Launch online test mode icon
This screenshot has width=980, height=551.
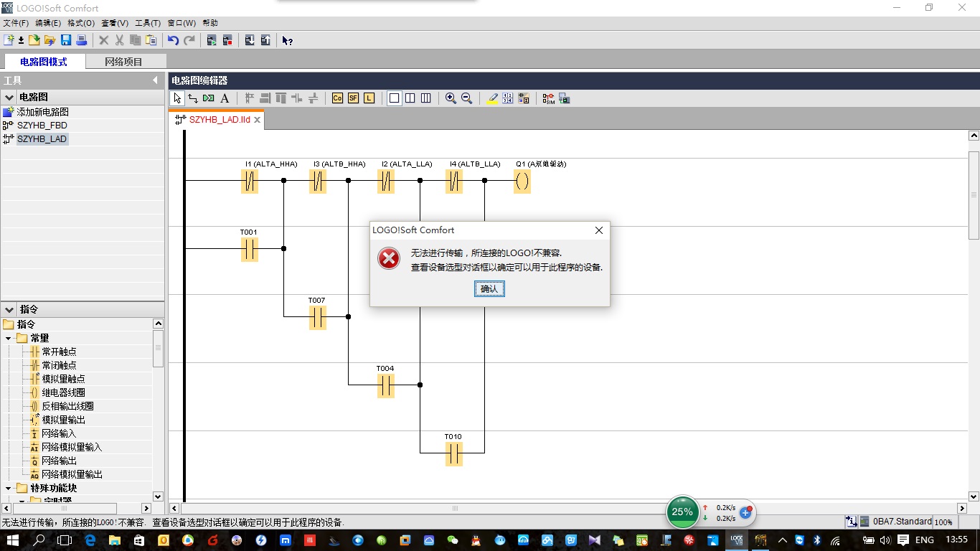[x=564, y=98]
